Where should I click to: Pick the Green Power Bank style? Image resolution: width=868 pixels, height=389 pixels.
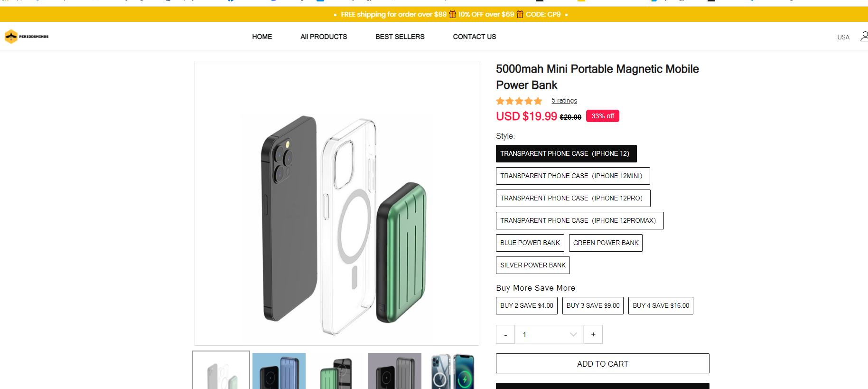click(x=606, y=243)
